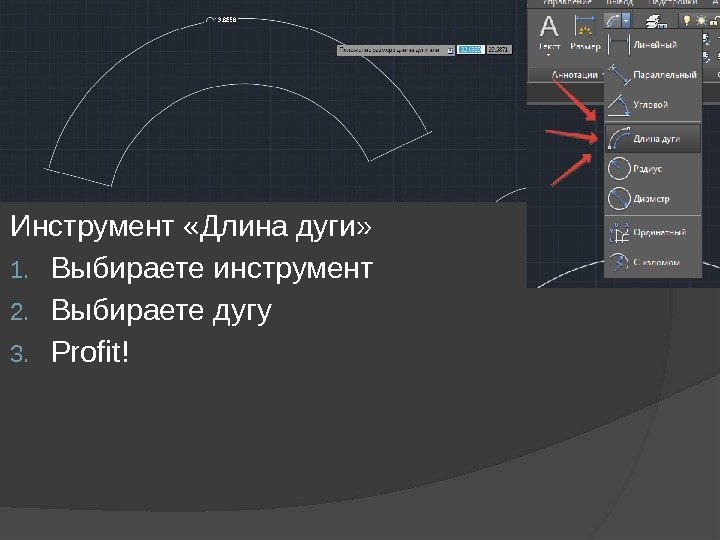The height and width of the screenshot is (540, 720).
Task: Click the arc length dimension value 9.8558
Action: [227, 20]
